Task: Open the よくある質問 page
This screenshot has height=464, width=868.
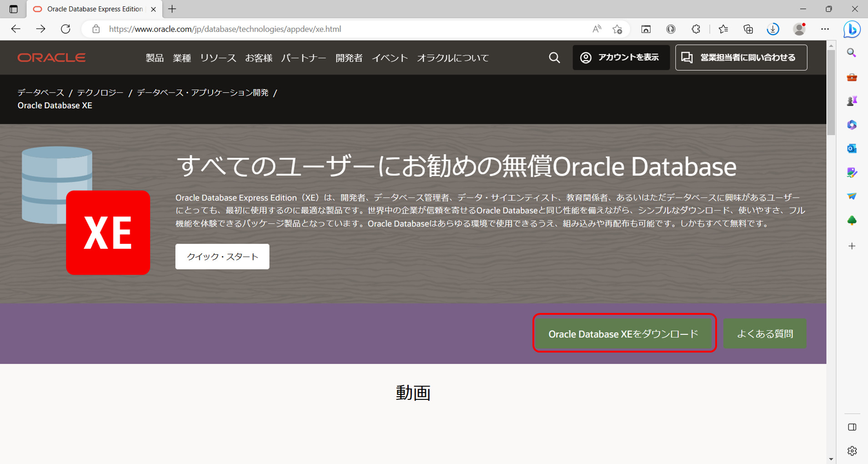Action: (764, 333)
